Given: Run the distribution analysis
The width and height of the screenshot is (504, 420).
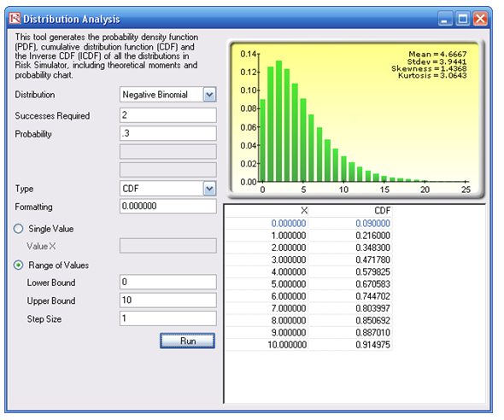Looking at the screenshot, I should (187, 341).
